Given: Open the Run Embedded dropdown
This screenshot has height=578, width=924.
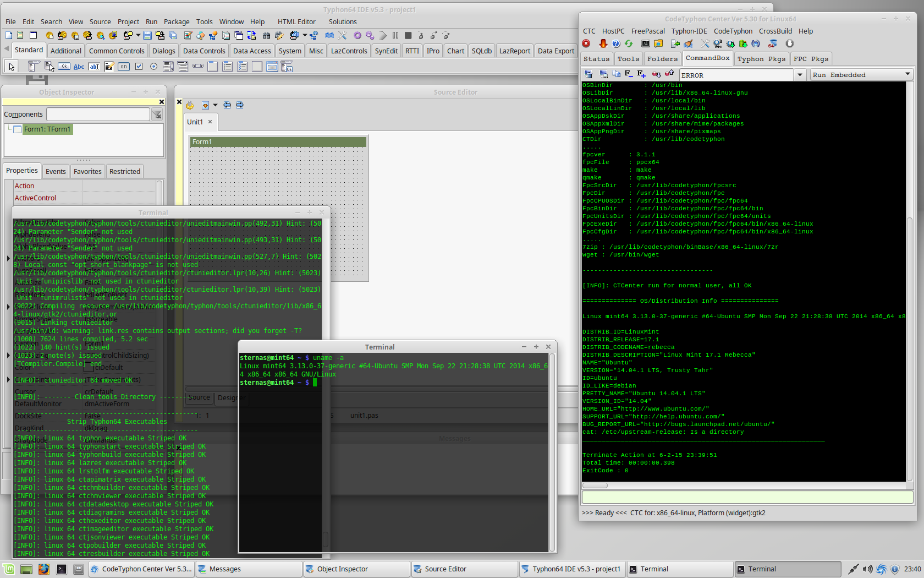Looking at the screenshot, I should tap(861, 75).
